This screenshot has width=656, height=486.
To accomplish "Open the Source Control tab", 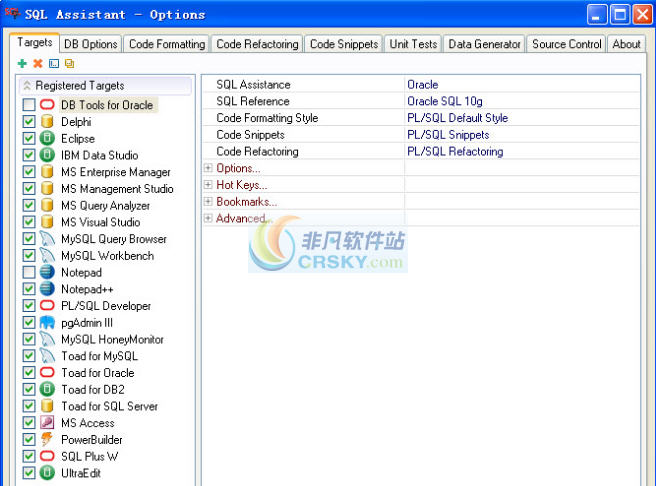I will (566, 44).
